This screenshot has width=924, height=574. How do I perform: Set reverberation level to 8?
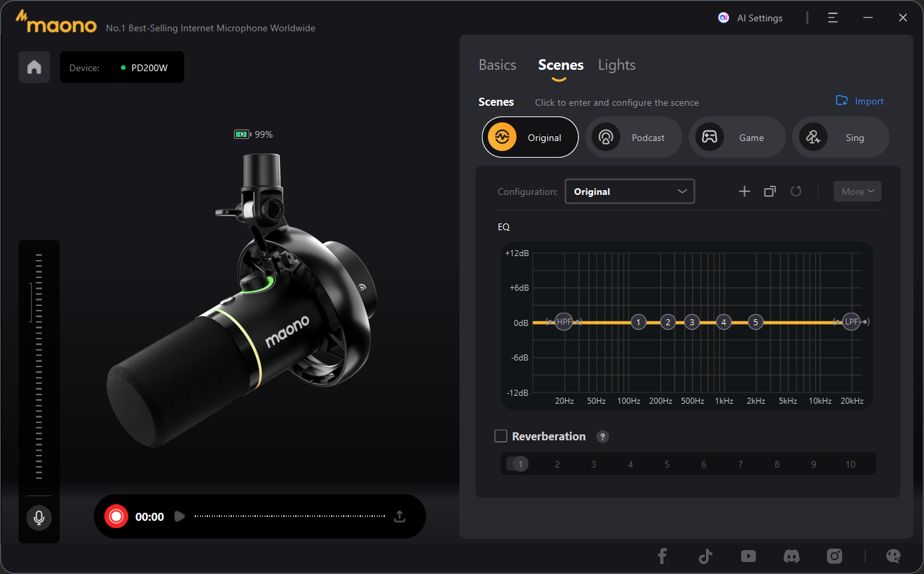point(777,464)
